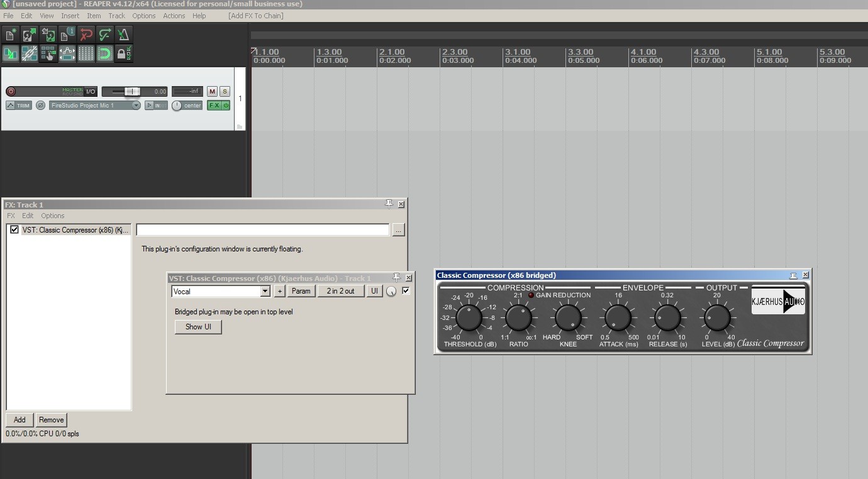Viewport: 868px width, 479px height.
Task: Open track 1 I/O routing button
Action: coord(91,92)
